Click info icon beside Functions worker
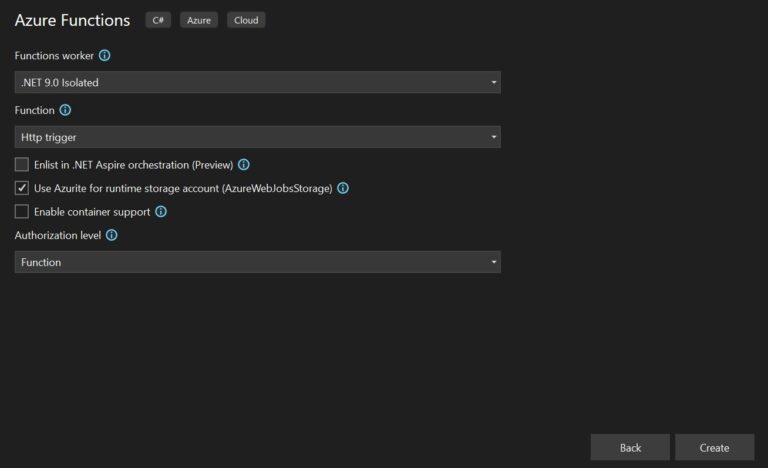The width and height of the screenshot is (768, 468). (x=104, y=55)
